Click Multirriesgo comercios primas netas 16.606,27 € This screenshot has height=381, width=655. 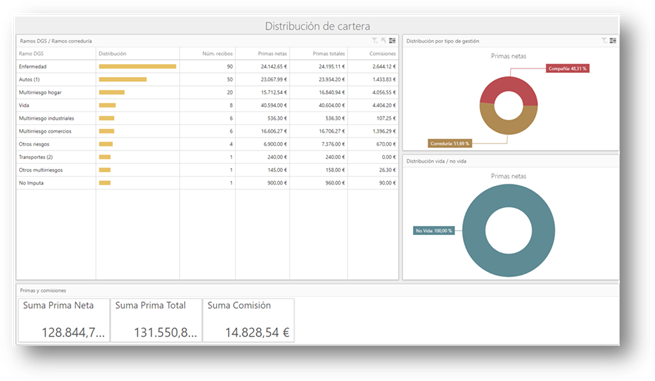point(274,131)
